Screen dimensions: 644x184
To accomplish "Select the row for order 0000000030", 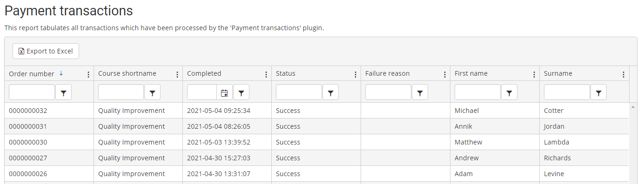I will [316, 142].
